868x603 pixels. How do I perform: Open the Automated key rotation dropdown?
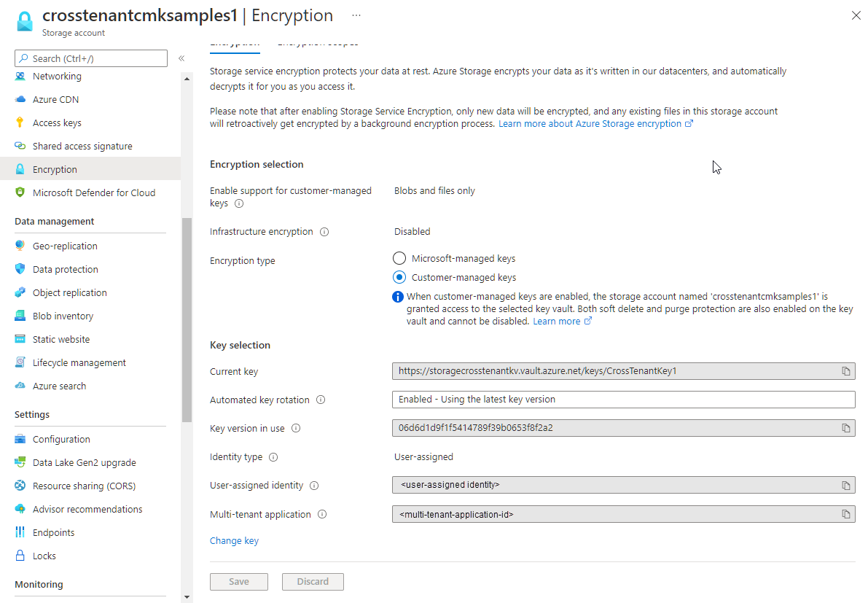click(623, 399)
